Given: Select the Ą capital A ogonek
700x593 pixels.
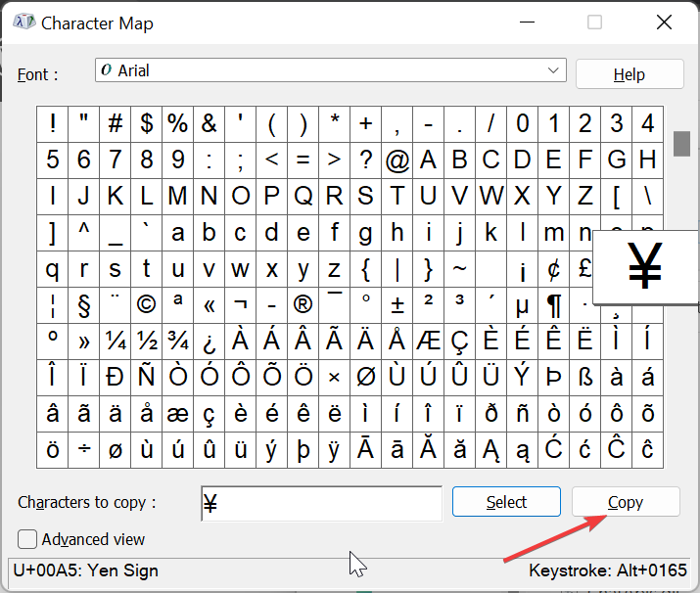Looking at the screenshot, I should click(x=490, y=450).
